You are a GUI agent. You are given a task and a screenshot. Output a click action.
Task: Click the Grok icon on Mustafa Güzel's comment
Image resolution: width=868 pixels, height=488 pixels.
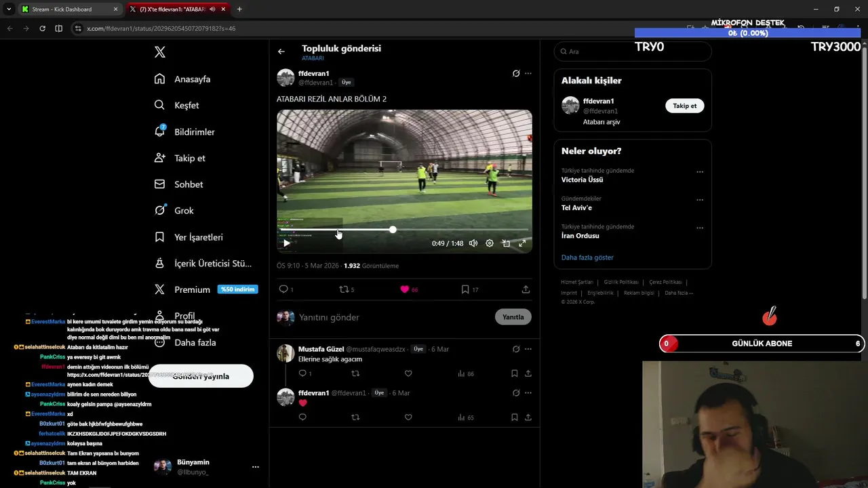pyautogui.click(x=516, y=349)
